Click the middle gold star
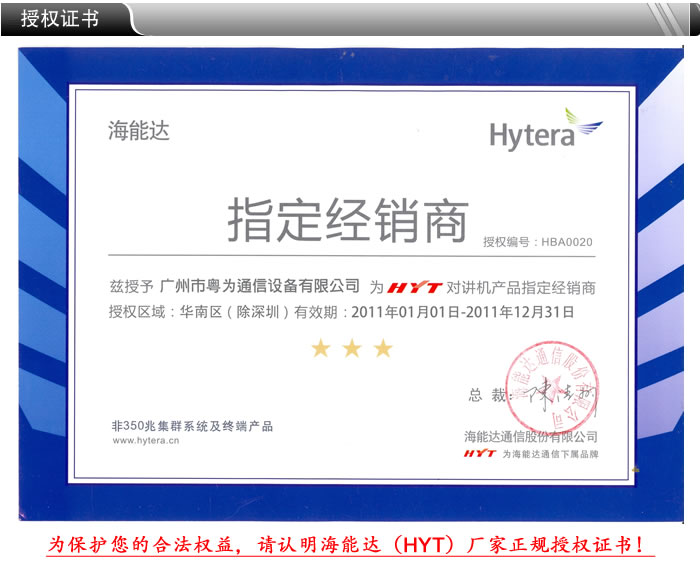This screenshot has height=568, width=700. [352, 348]
